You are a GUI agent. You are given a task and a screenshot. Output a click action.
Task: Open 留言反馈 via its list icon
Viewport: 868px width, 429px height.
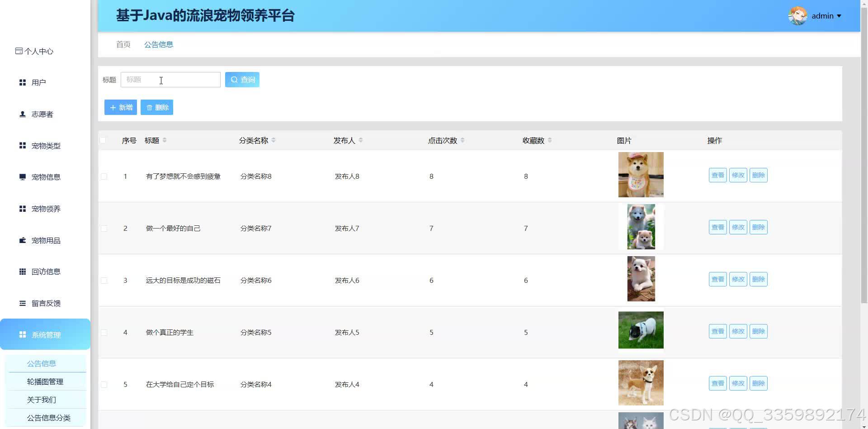tap(22, 303)
